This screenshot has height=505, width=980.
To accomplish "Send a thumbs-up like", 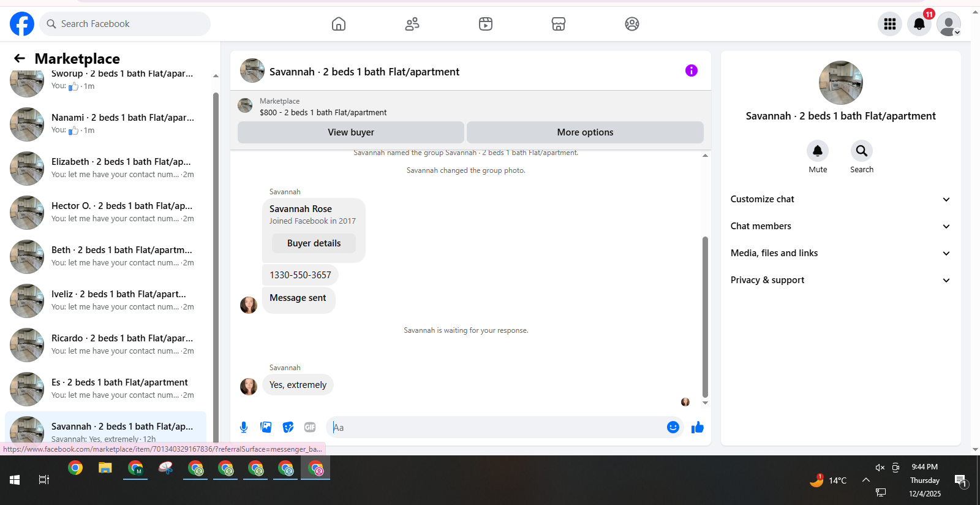I will pos(698,427).
